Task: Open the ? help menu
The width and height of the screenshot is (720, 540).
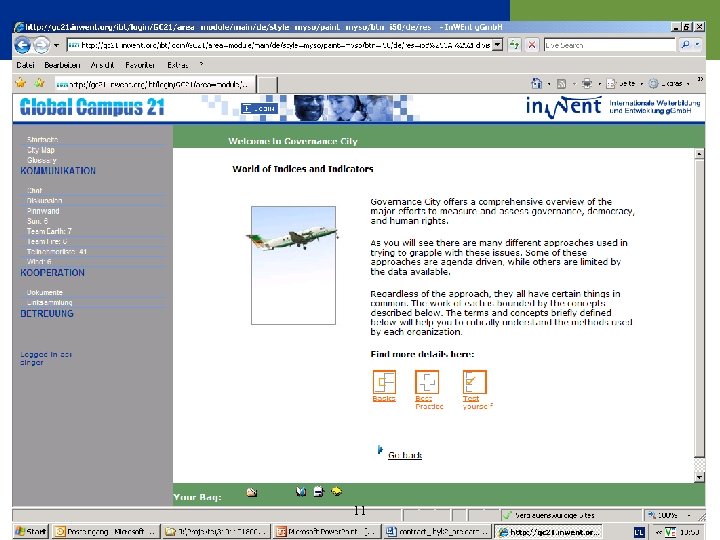Action: click(x=201, y=65)
